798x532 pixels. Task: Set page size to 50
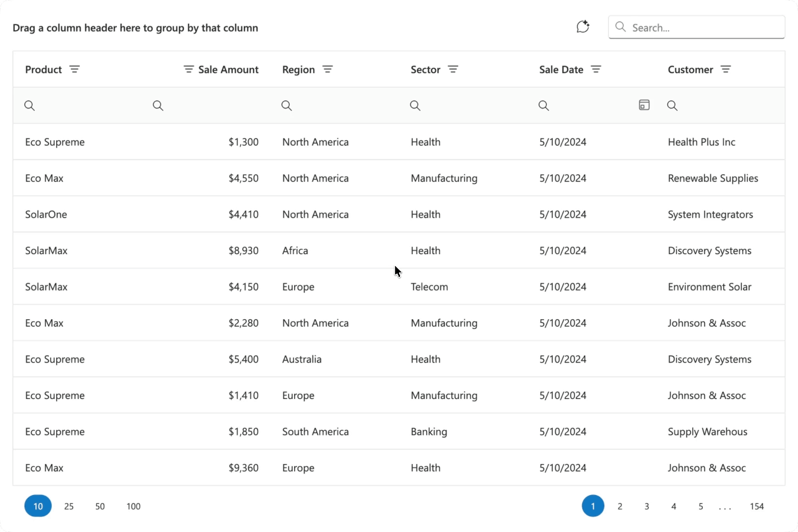(100, 506)
